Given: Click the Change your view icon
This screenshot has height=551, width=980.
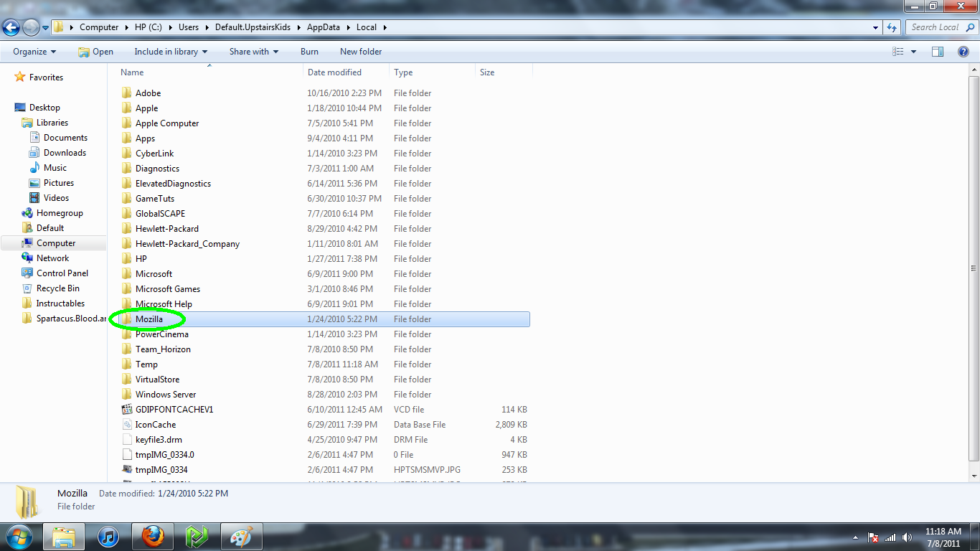Looking at the screenshot, I should pos(897,52).
